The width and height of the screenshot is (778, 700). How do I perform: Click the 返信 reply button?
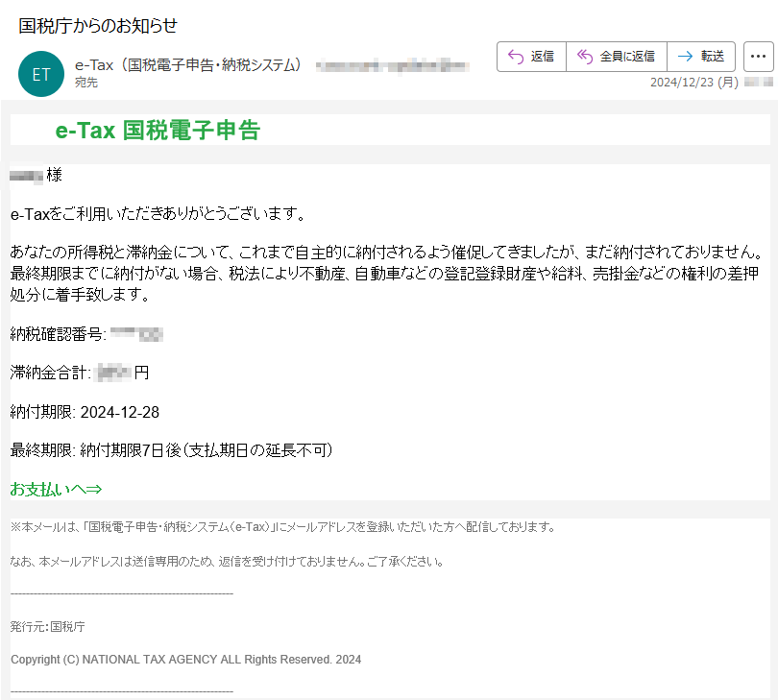click(x=531, y=57)
